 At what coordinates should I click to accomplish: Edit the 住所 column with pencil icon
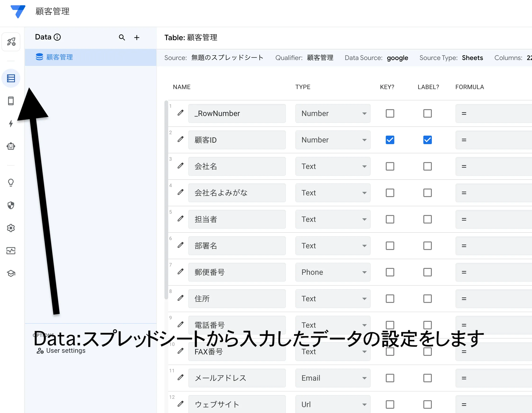pyautogui.click(x=180, y=298)
